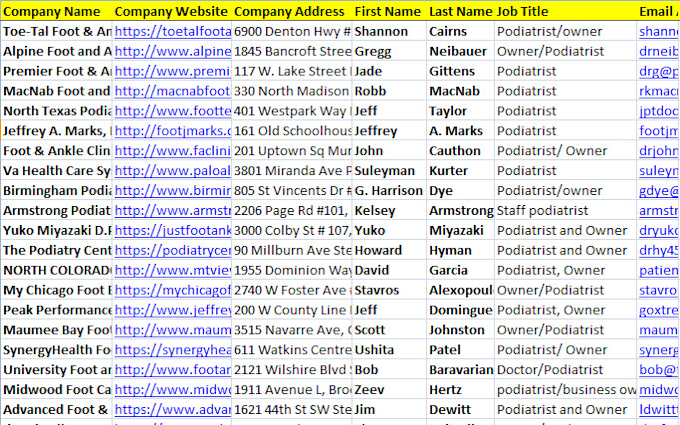This screenshot has width=680, height=425.
Task: Click the drneib email link
Action: pyautogui.click(x=659, y=51)
